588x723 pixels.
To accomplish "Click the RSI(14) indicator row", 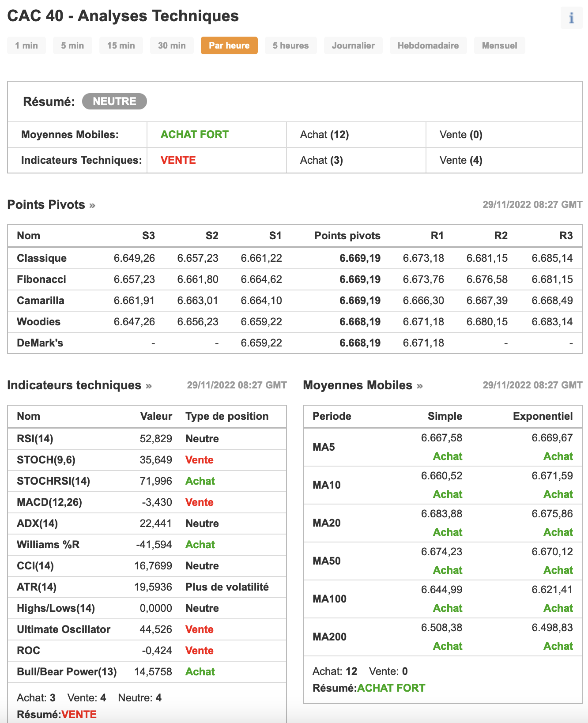I will (x=35, y=439).
